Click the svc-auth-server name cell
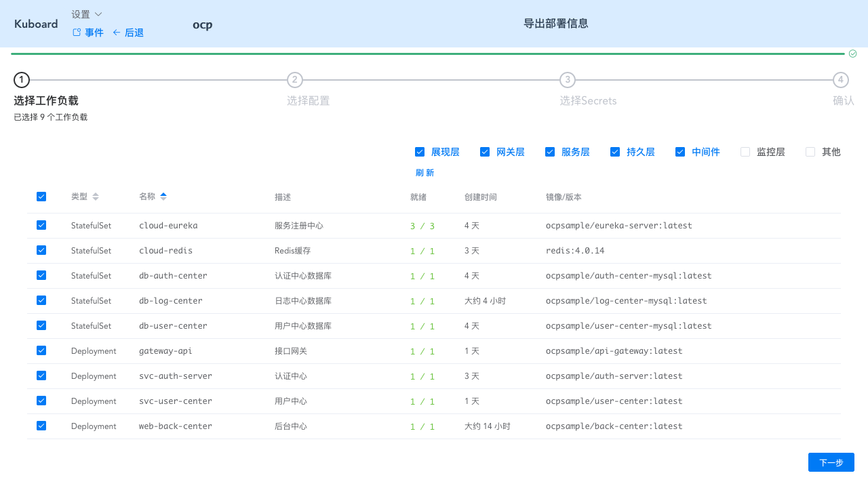The height and width of the screenshot is (488, 868). [x=176, y=376]
